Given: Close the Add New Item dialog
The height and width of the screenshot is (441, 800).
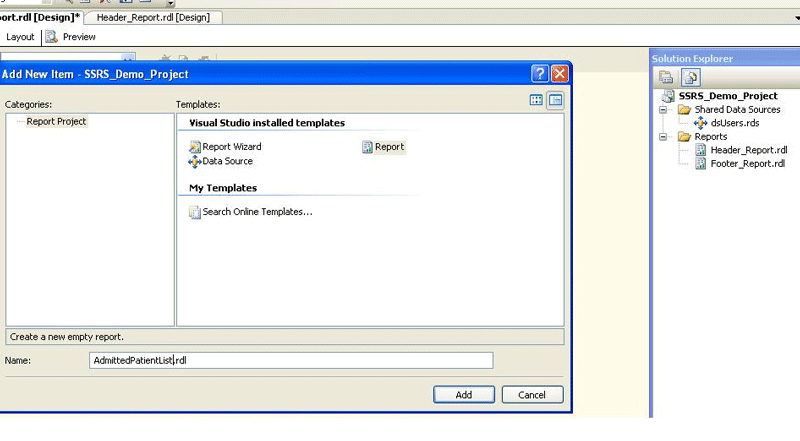Looking at the screenshot, I should (560, 74).
